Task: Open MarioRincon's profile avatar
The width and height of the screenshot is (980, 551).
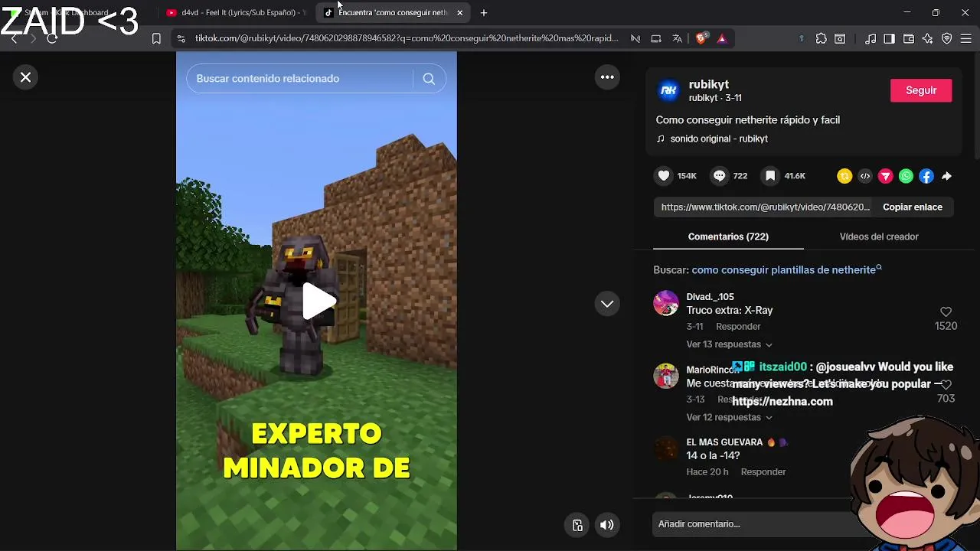Action: click(666, 376)
